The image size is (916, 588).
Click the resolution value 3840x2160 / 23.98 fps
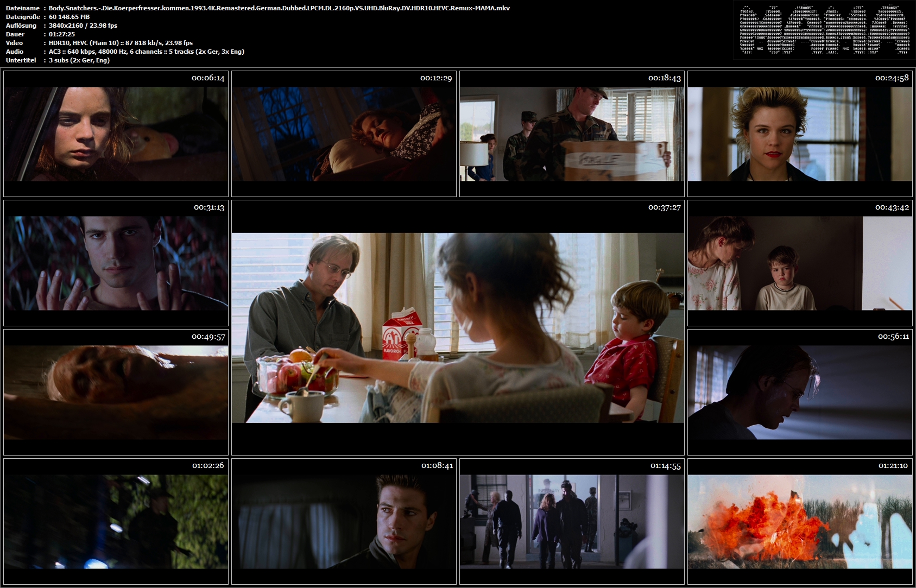click(83, 26)
